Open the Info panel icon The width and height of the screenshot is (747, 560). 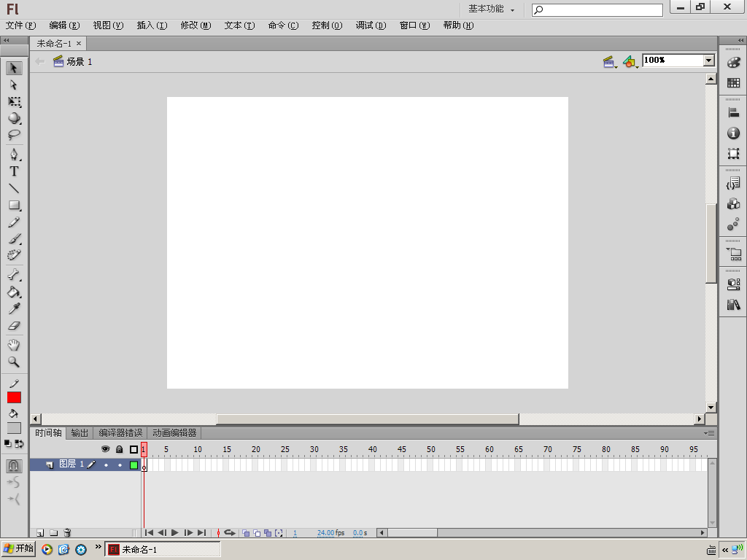(734, 133)
